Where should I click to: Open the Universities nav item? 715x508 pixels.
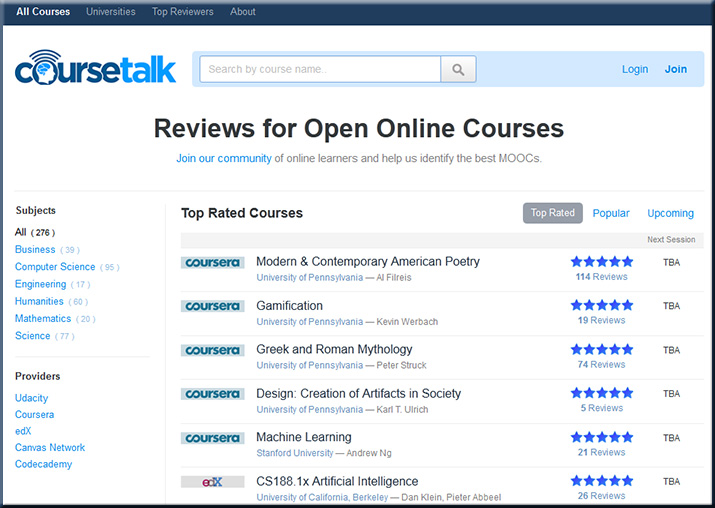point(111,12)
